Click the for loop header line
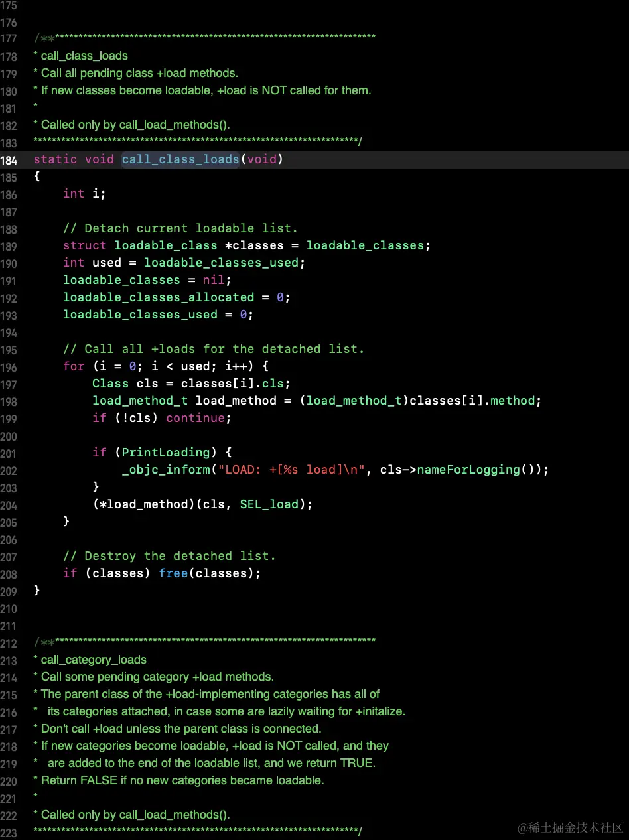The width and height of the screenshot is (629, 840). 165,366
